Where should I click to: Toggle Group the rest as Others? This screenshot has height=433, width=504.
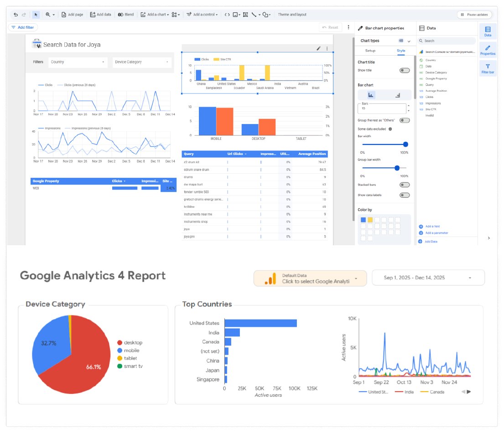click(x=405, y=120)
